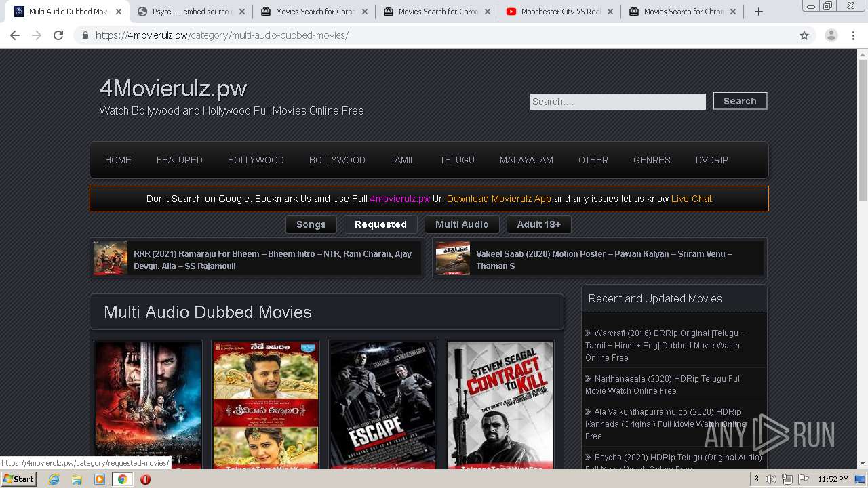Image resolution: width=868 pixels, height=488 pixels.
Task: Open the Live Chat link
Action: point(692,199)
